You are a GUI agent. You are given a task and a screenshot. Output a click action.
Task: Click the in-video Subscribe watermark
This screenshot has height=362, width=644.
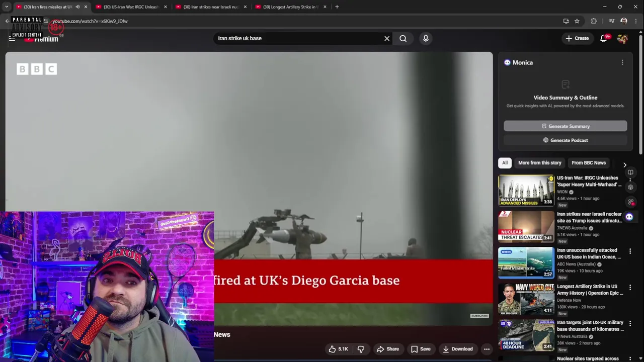click(x=479, y=316)
